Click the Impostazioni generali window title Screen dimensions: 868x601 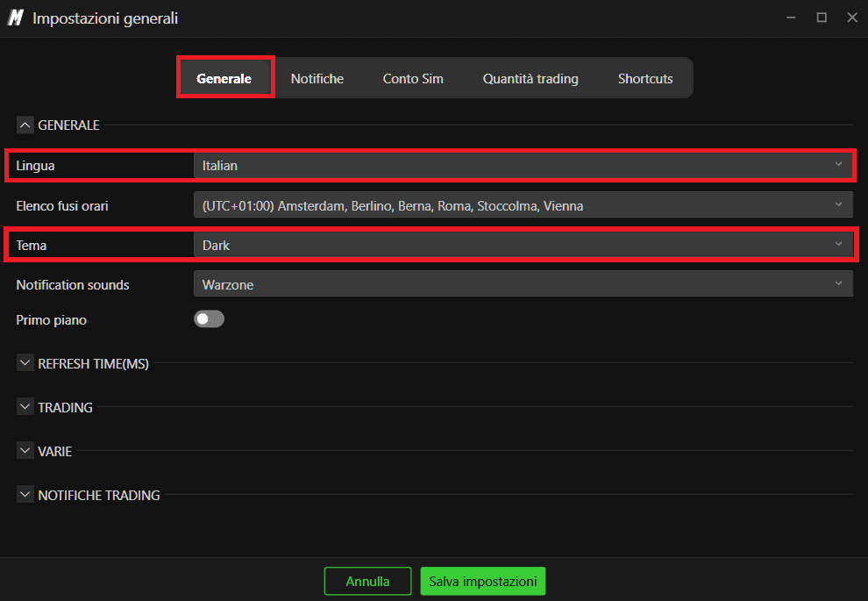click(105, 18)
